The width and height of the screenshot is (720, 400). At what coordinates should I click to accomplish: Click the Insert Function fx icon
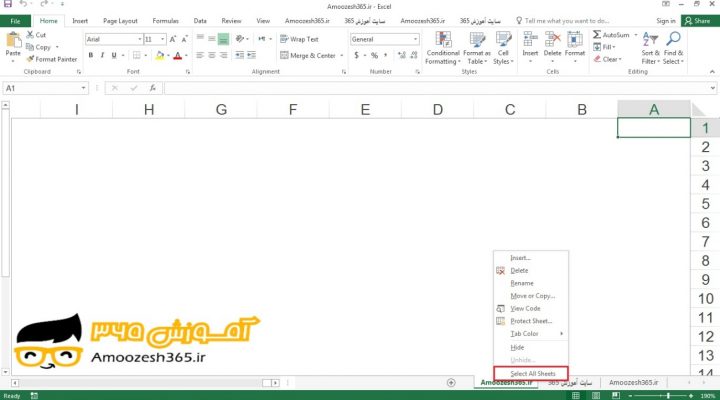[153, 88]
